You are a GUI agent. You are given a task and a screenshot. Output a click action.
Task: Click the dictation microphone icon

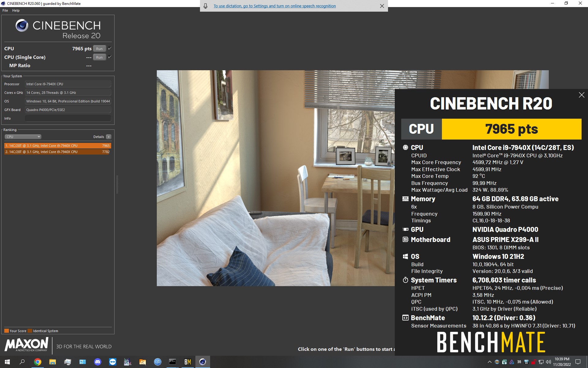[x=205, y=6]
